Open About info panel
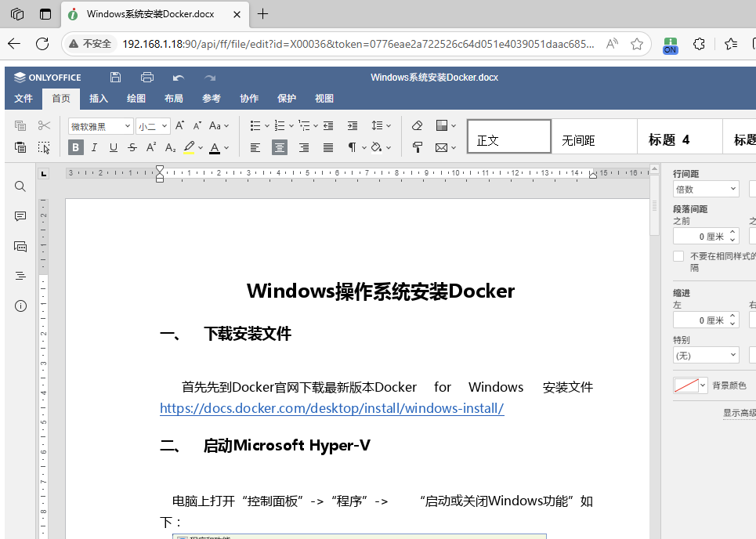The height and width of the screenshot is (539, 756). click(x=20, y=306)
